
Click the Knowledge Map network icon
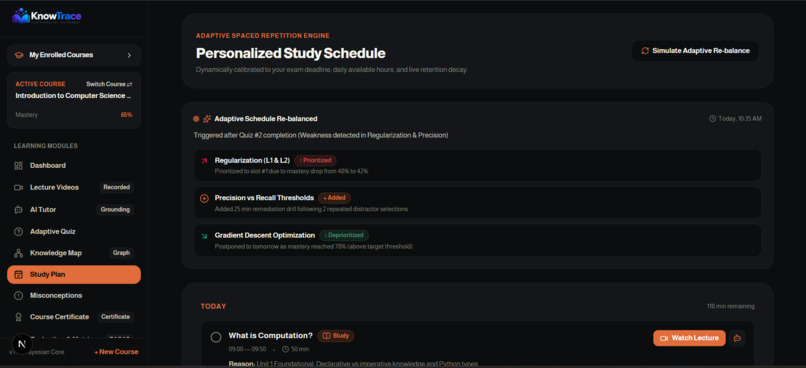19,253
